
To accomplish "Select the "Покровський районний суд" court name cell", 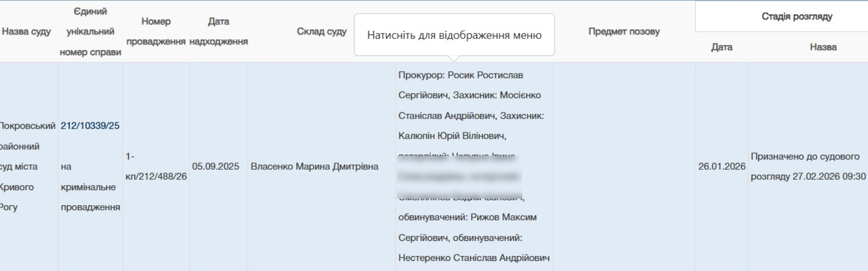I will coord(27,166).
